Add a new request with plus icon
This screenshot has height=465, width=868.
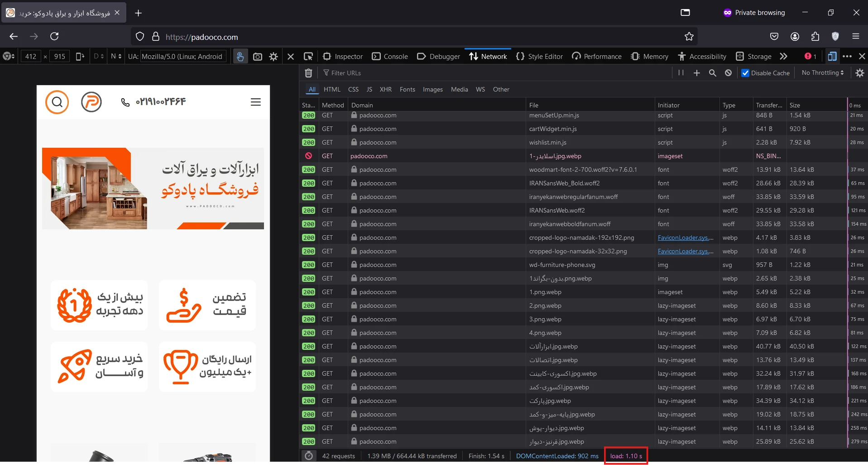tap(697, 73)
